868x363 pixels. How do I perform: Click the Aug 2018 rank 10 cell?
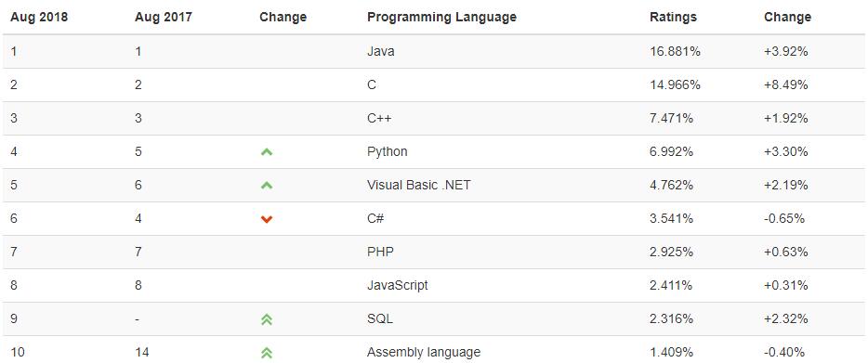coord(17,352)
